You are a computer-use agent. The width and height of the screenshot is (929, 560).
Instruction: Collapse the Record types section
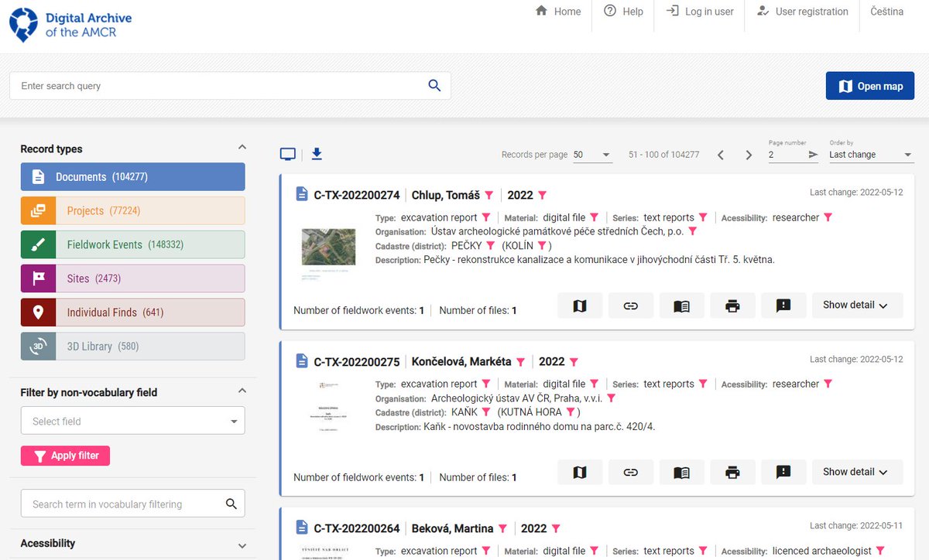tap(242, 147)
